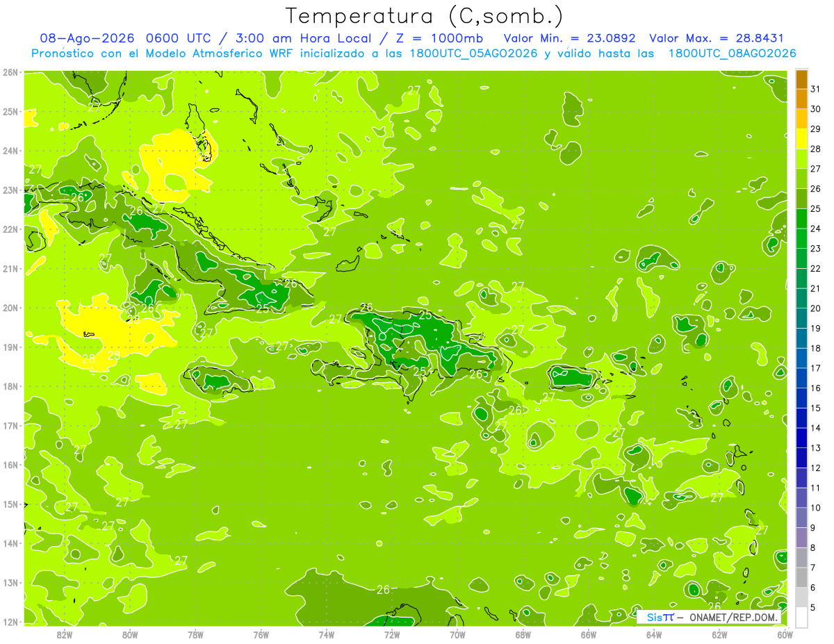Click the "24N" latitude axis label
Viewport: 834px width, 644px height.
[x=10, y=151]
